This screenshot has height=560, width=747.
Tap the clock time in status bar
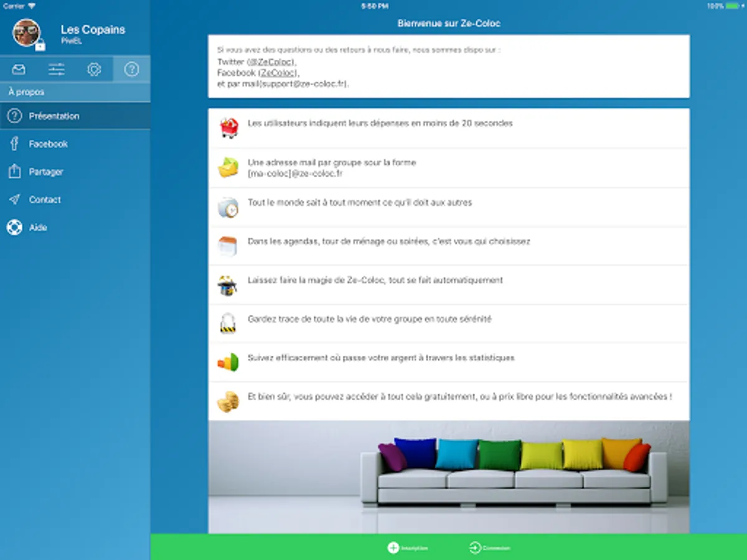coord(375,6)
